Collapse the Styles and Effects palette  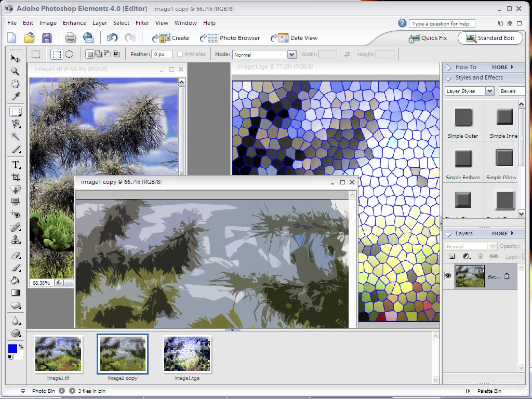click(448, 78)
